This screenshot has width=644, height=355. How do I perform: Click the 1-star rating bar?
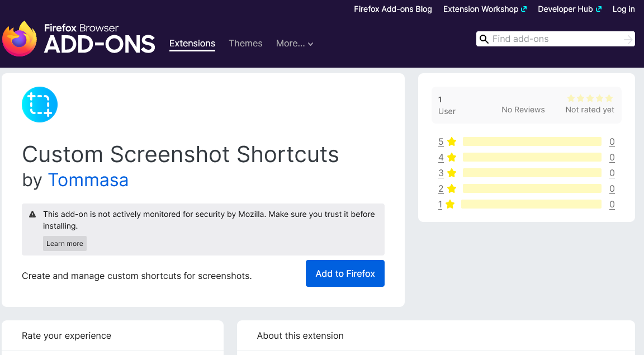pyautogui.click(x=531, y=204)
